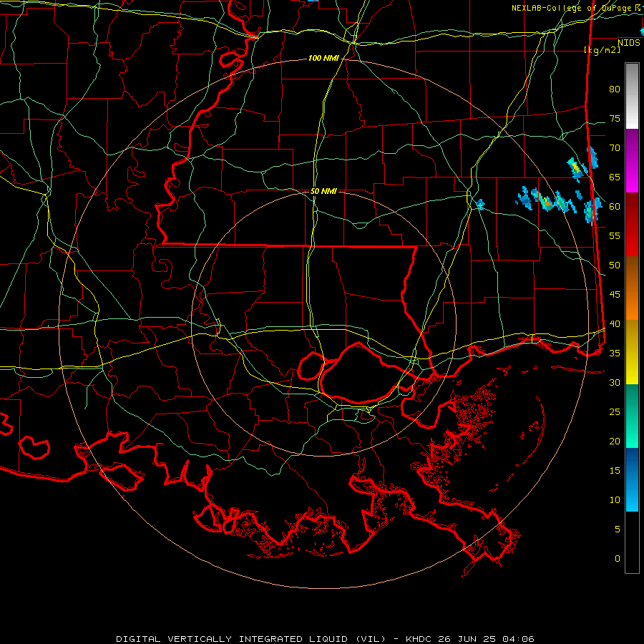The width and height of the screenshot is (644, 644).
Task: Click the legend value 35
Action: (x=615, y=353)
